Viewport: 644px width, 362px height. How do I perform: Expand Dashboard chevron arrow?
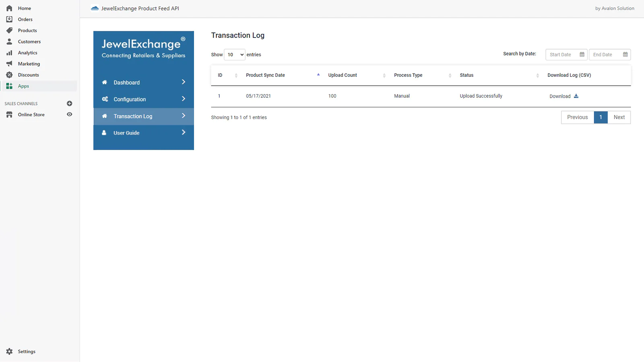click(x=184, y=82)
